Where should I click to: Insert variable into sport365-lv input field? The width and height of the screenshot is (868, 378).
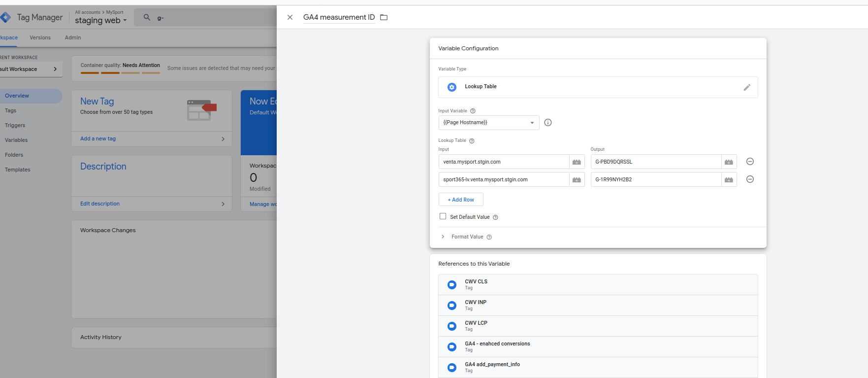coord(577,180)
